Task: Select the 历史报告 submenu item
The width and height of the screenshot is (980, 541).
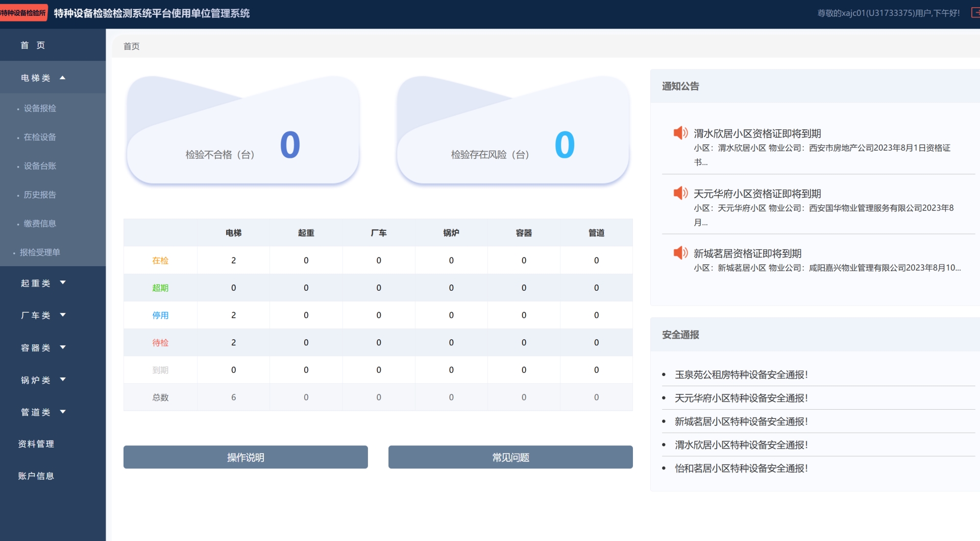Action: coord(40,195)
